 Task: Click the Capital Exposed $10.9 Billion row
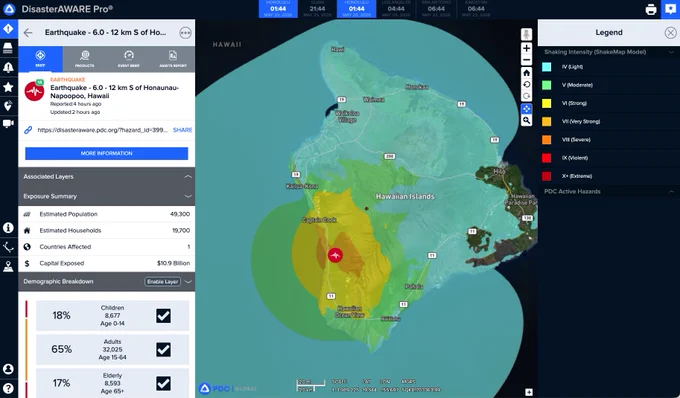tap(107, 263)
